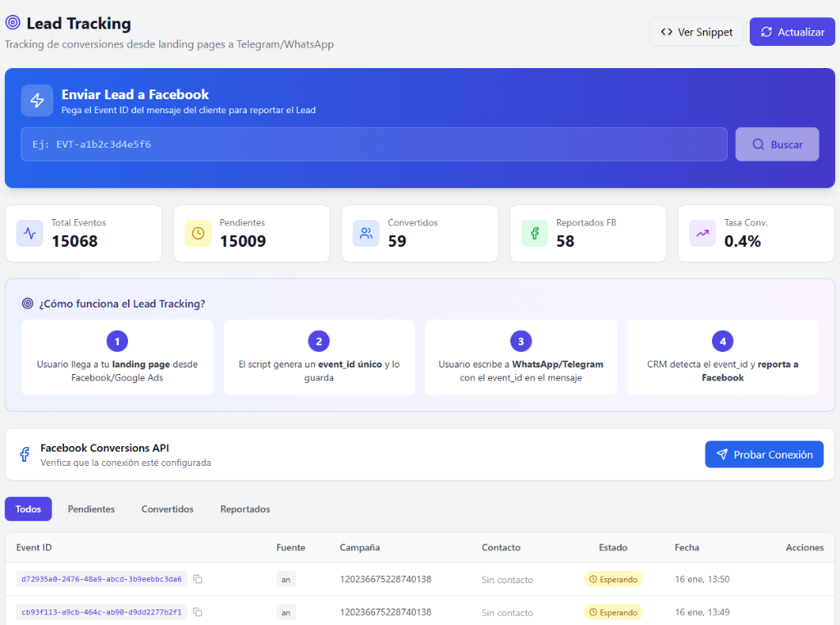Open Ver Snippet

pyautogui.click(x=696, y=31)
